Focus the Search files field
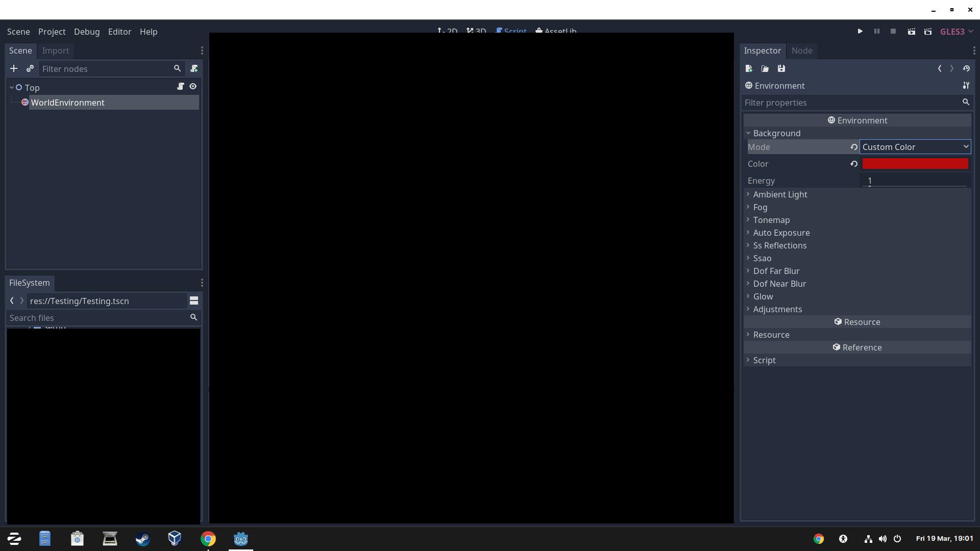This screenshot has height=551, width=980. 104,317
